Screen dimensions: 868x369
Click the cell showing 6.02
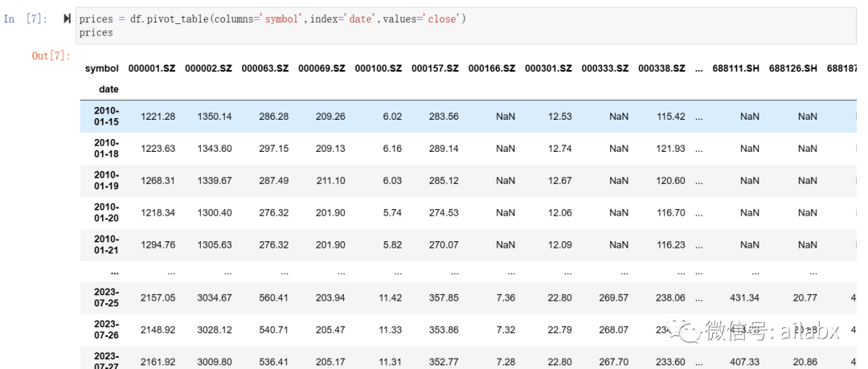[x=392, y=117]
